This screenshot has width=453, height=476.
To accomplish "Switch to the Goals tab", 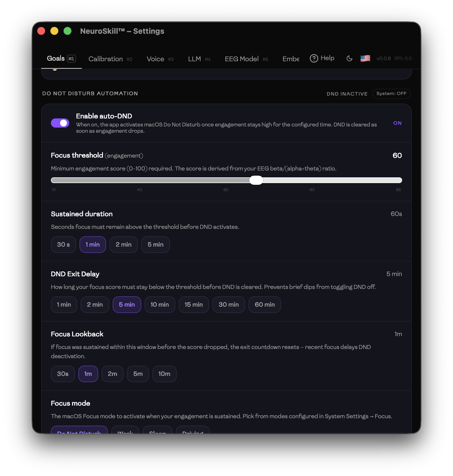I will click(x=56, y=58).
